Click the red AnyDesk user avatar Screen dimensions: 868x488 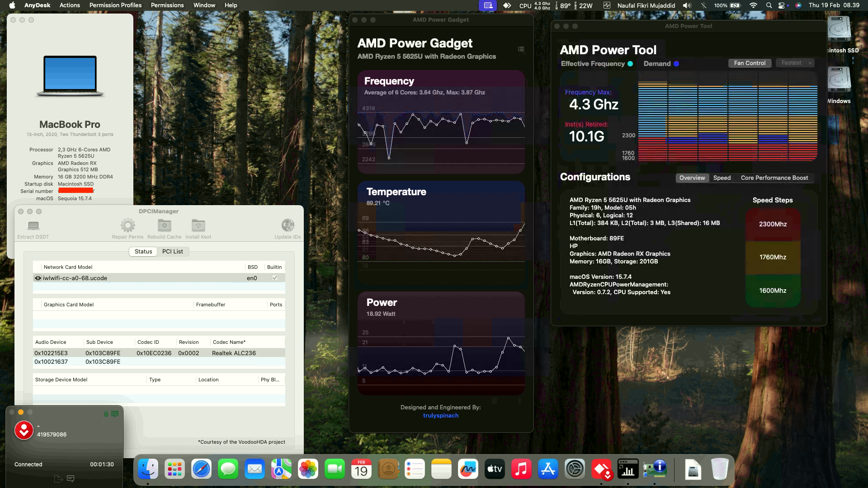click(x=24, y=430)
